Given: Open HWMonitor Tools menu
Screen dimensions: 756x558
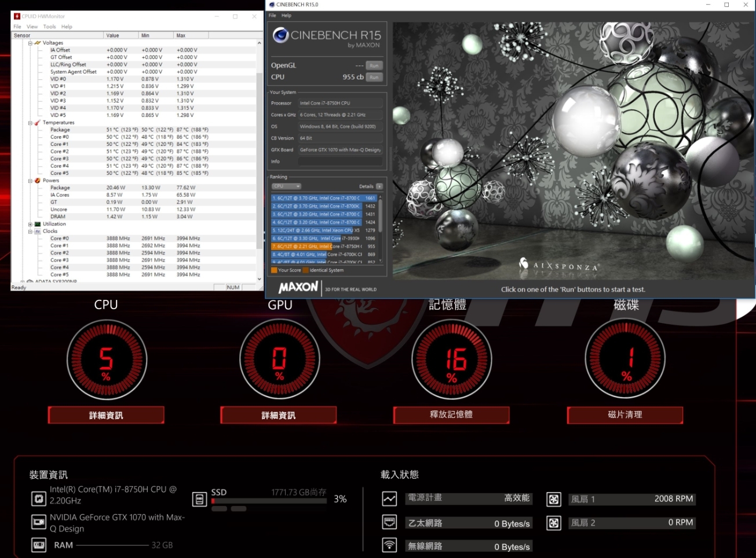Looking at the screenshot, I should click(x=50, y=27).
